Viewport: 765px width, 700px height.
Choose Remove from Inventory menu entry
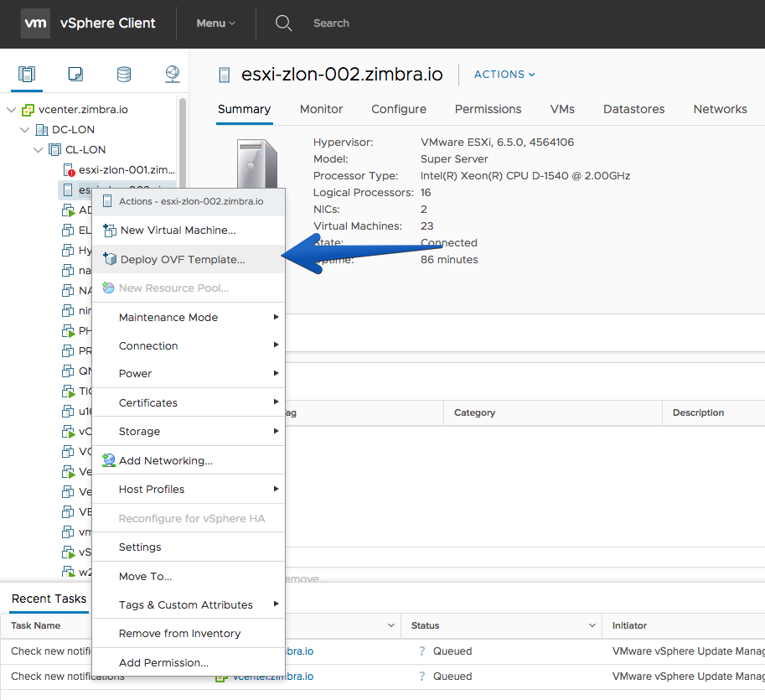[x=189, y=634]
